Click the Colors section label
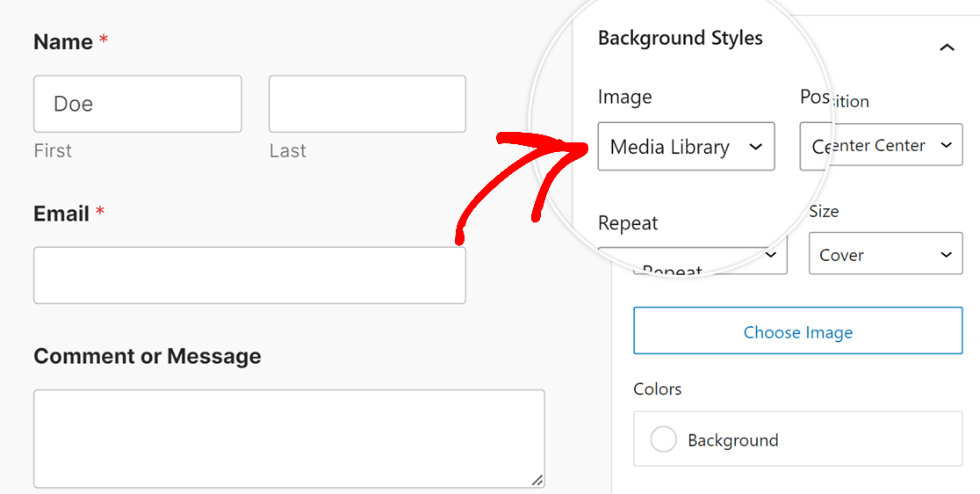This screenshot has width=980, height=494. (657, 389)
